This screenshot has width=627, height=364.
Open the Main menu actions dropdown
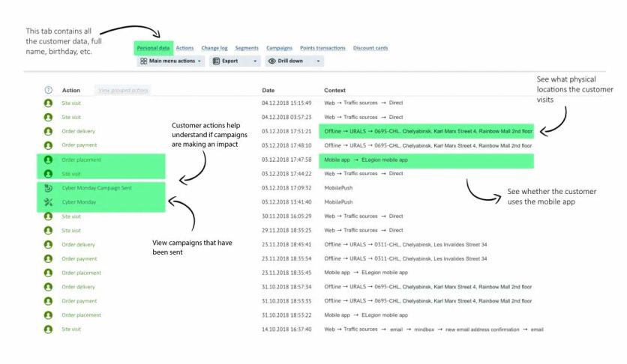coord(171,61)
